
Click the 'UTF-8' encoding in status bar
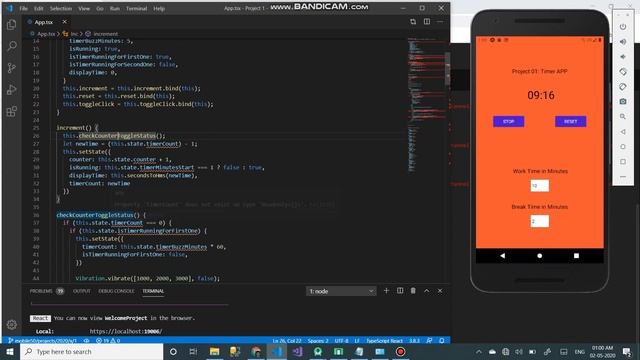[342, 340]
